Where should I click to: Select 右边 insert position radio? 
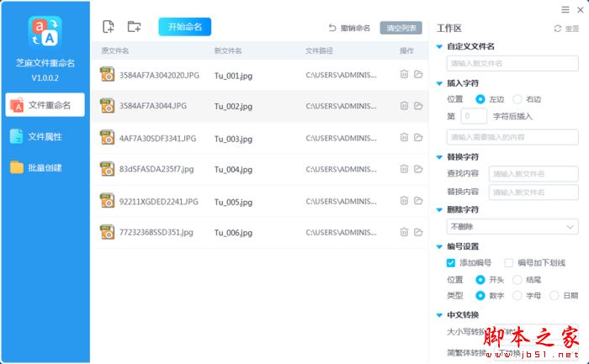517,99
